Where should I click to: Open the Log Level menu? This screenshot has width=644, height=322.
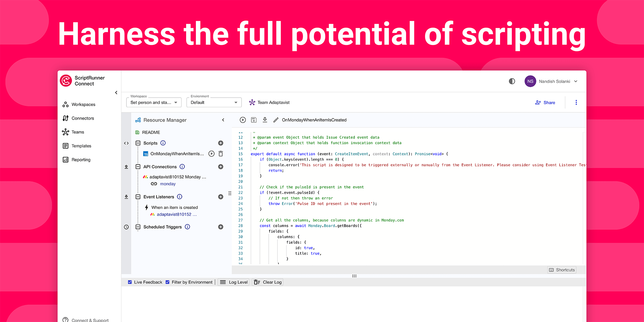233,282
